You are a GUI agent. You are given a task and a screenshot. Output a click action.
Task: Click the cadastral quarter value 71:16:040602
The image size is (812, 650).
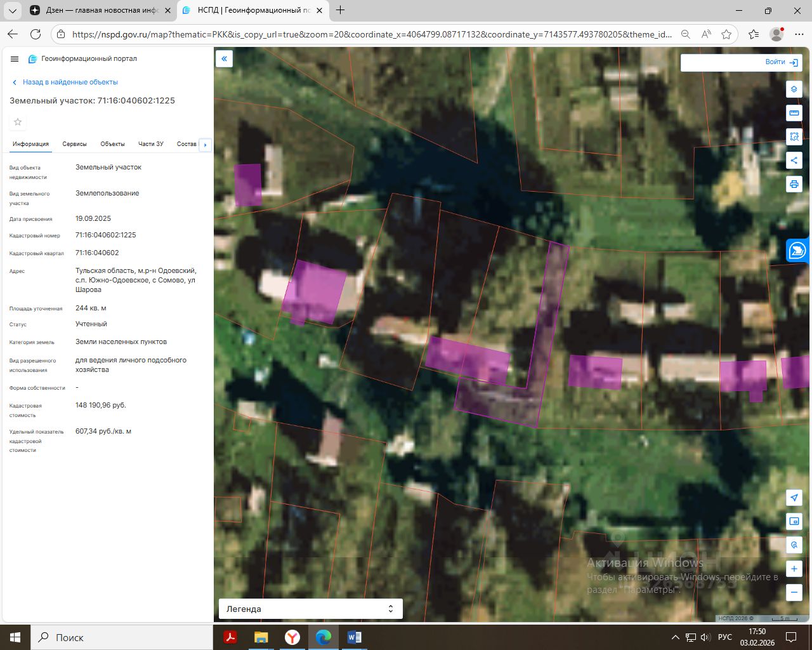tap(97, 253)
